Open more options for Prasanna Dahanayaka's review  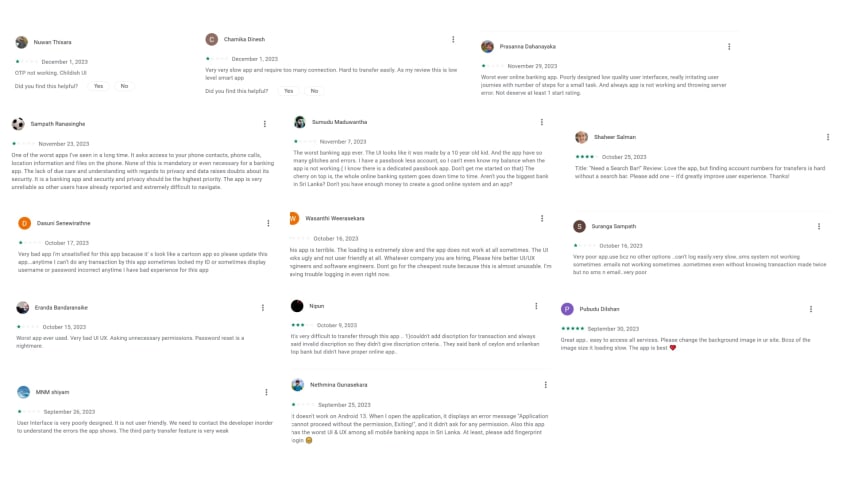point(729,47)
